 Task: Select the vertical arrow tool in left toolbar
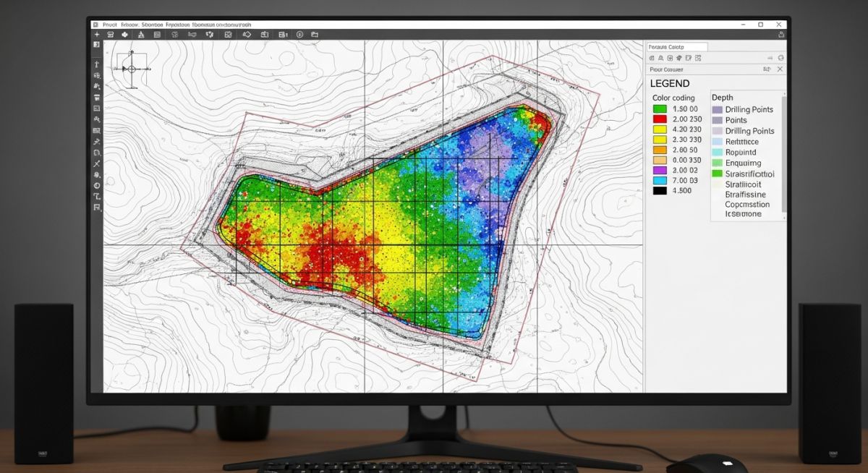pyautogui.click(x=97, y=64)
